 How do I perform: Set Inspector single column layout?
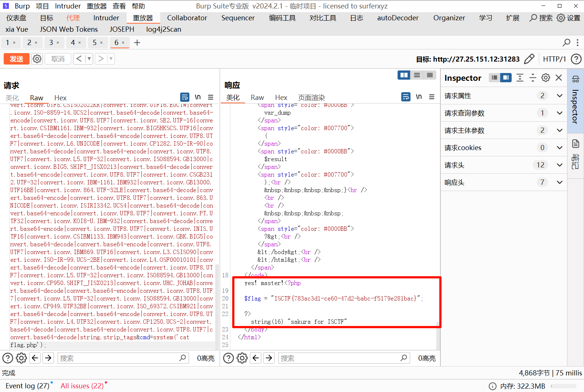pyautogui.click(x=495, y=77)
